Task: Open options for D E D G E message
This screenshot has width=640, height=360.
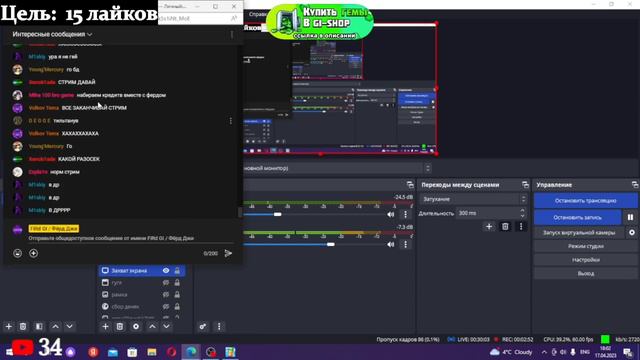Action: tap(231, 121)
